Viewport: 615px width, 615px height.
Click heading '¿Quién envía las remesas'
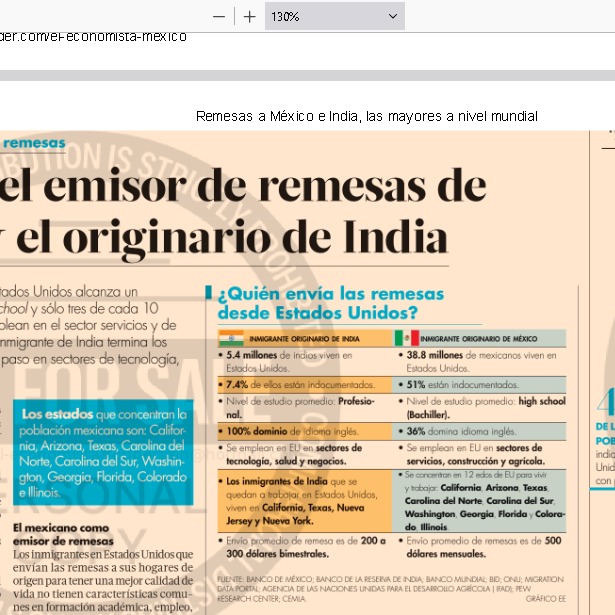pos(331,293)
